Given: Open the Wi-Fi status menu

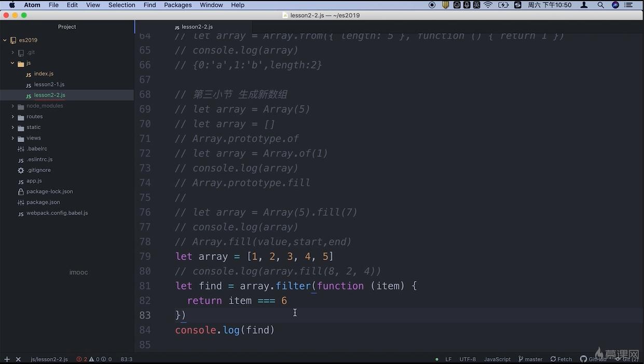Looking at the screenshot, I should 488,5.
